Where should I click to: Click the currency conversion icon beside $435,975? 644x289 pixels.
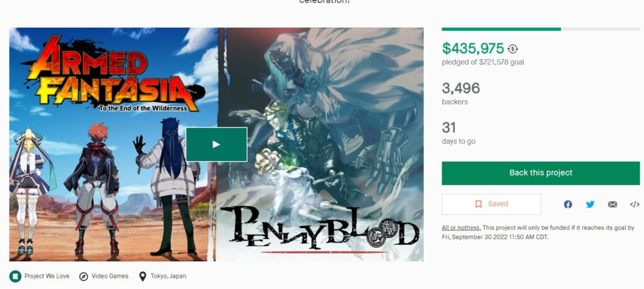tap(513, 49)
